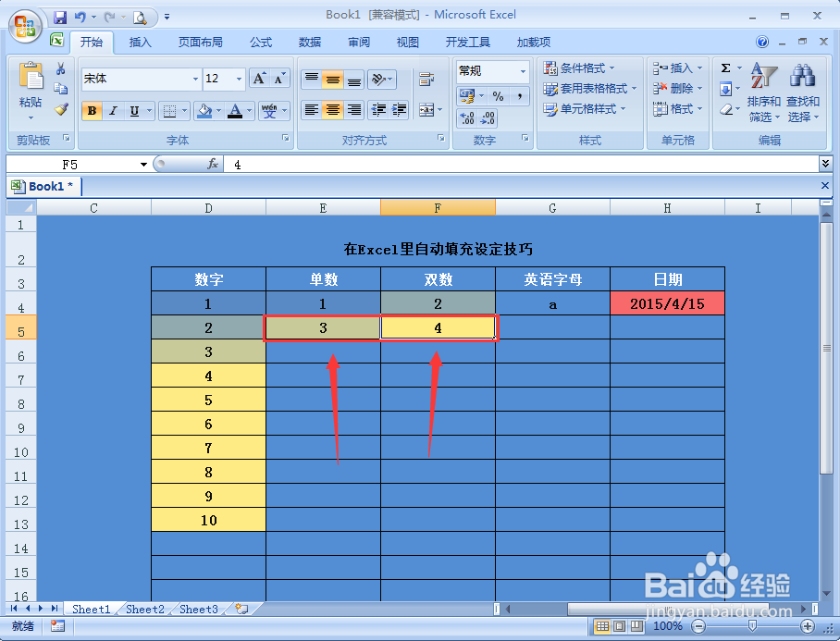Open the phonetic guide wén button
This screenshot has width=840, height=641.
(x=269, y=111)
